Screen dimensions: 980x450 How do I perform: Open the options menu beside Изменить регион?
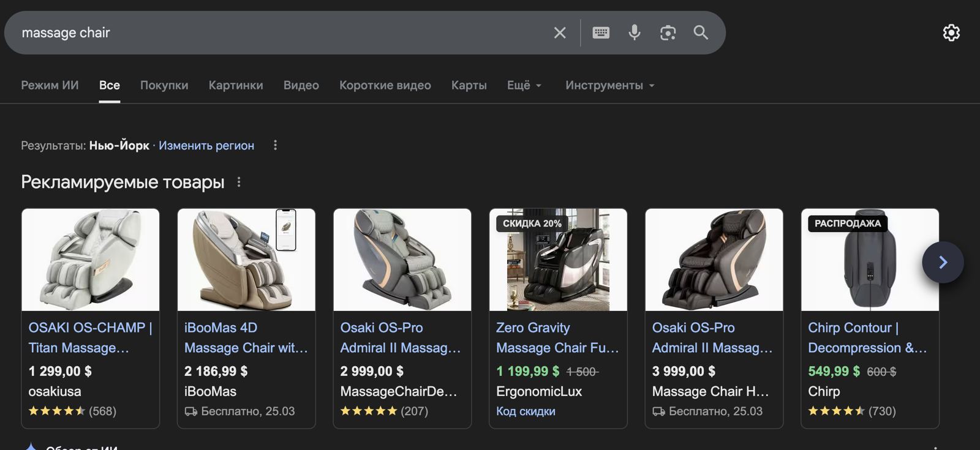coord(275,145)
